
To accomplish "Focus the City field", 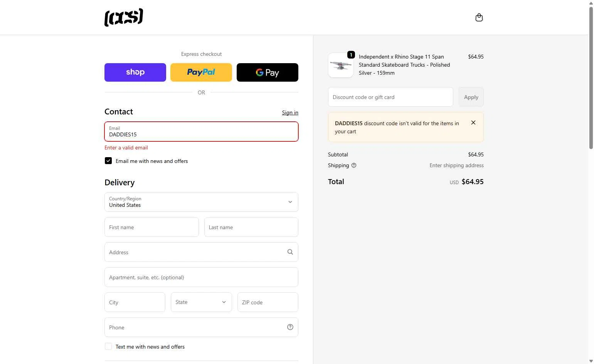I will [135, 302].
